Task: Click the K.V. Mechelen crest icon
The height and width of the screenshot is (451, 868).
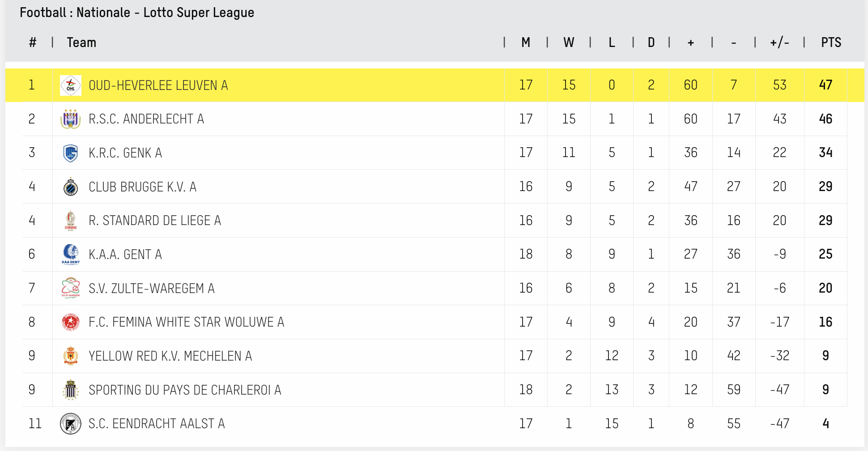Action: click(71, 356)
